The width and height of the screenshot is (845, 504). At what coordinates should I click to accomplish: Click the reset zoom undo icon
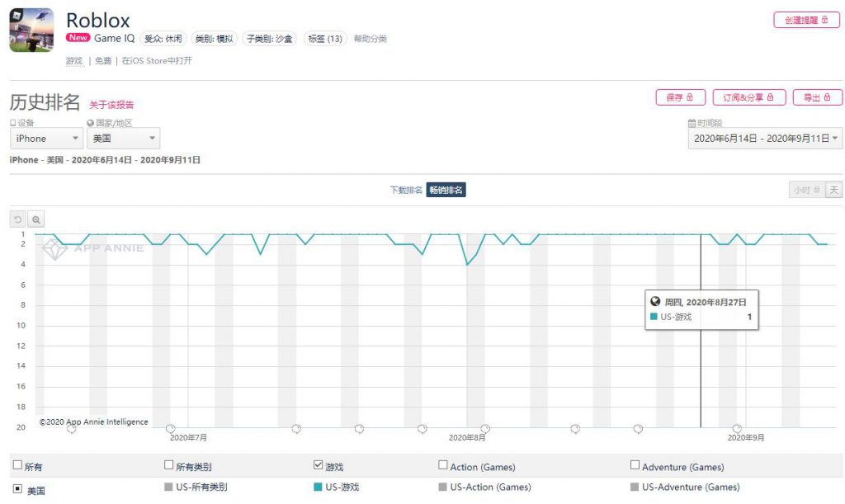pyautogui.click(x=18, y=219)
